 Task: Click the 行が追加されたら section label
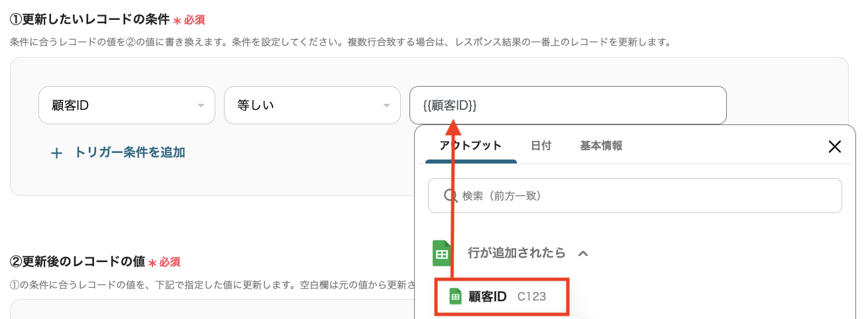point(517,253)
